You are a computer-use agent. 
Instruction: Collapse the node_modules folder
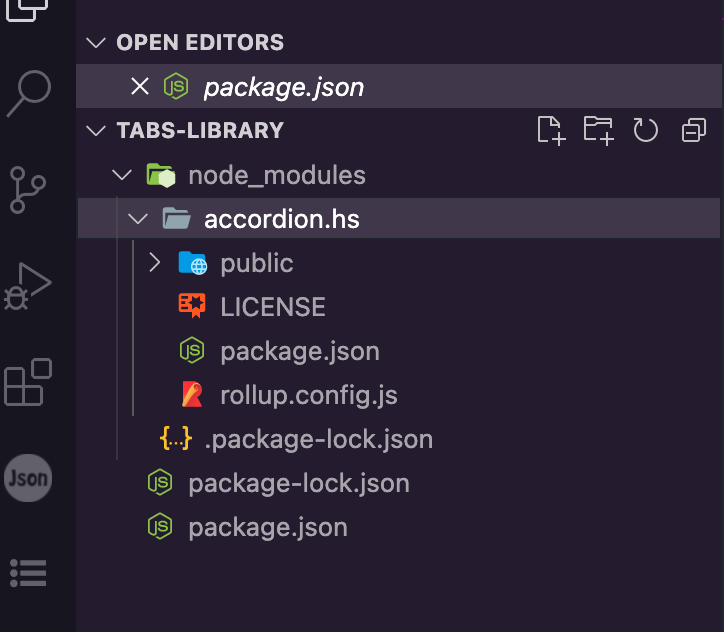coord(123,176)
